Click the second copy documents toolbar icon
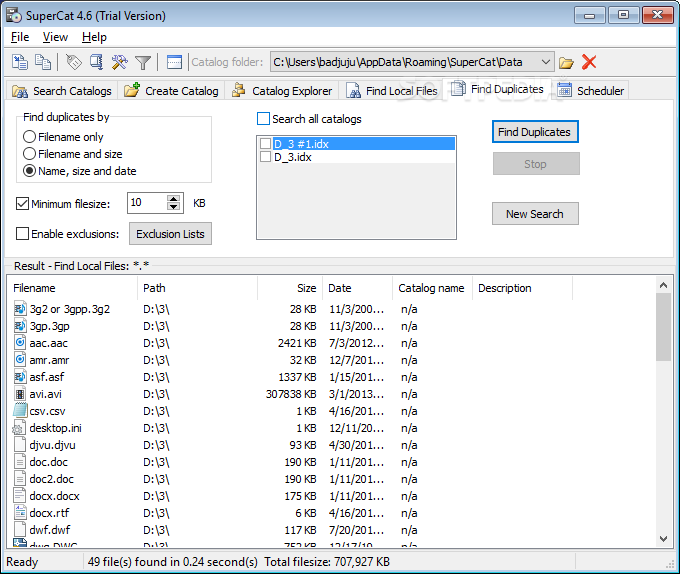680x574 pixels. 43,62
